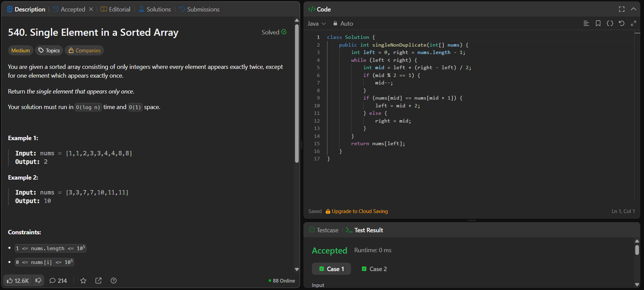This screenshot has height=290, width=644.
Task: Toggle the Auto lock setting
Action: 343,24
